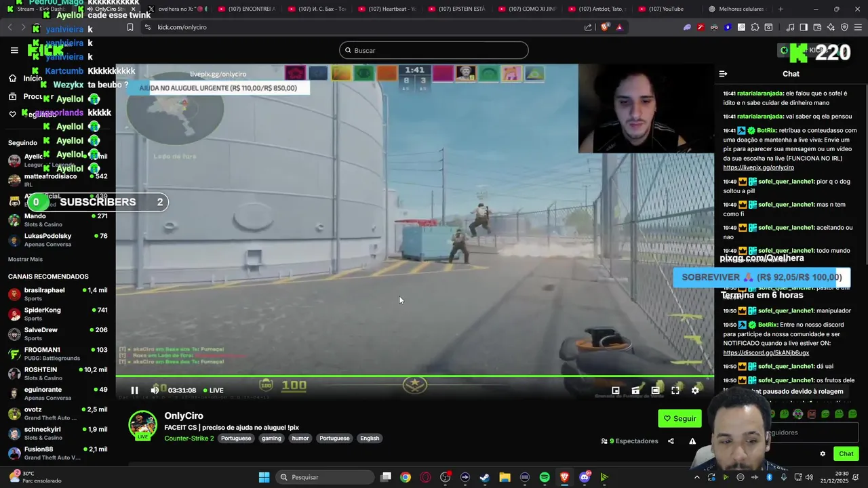The image size is (868, 488).
Task: Switch to the Heartbeat YouTube tab
Action: click(x=386, y=9)
